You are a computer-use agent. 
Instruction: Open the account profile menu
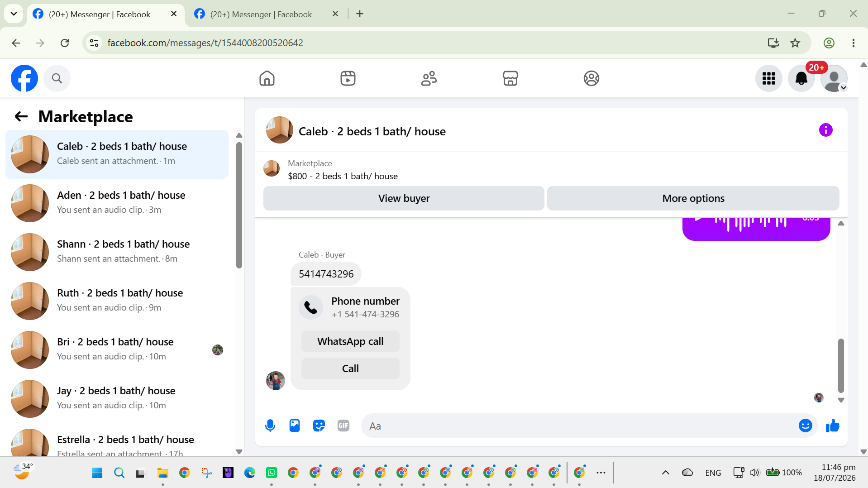(834, 78)
